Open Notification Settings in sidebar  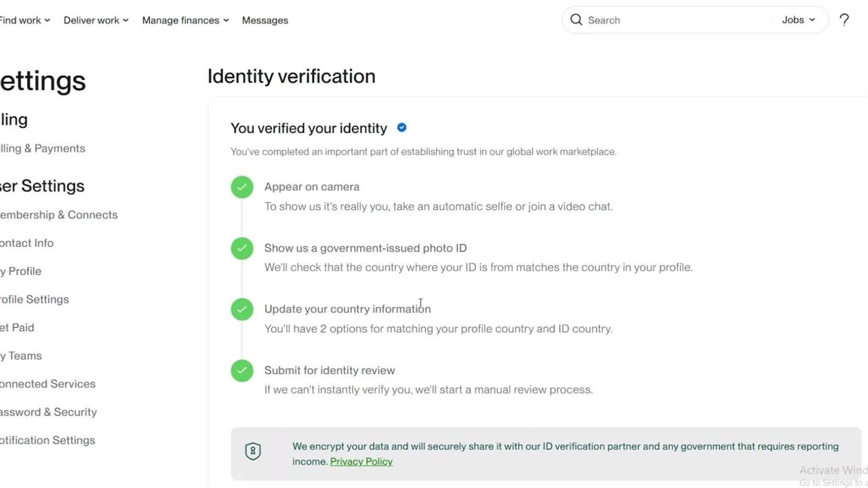point(47,441)
